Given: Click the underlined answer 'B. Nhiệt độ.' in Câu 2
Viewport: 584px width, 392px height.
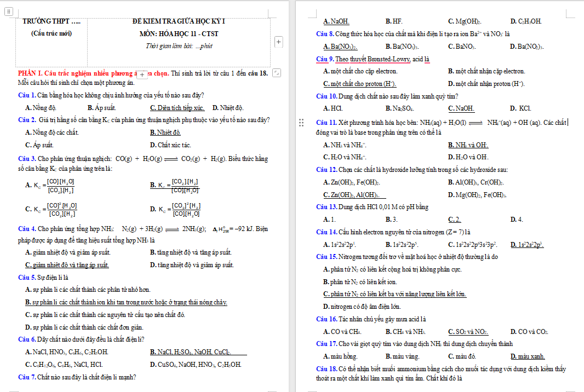Looking at the screenshot, I should pos(165,132).
